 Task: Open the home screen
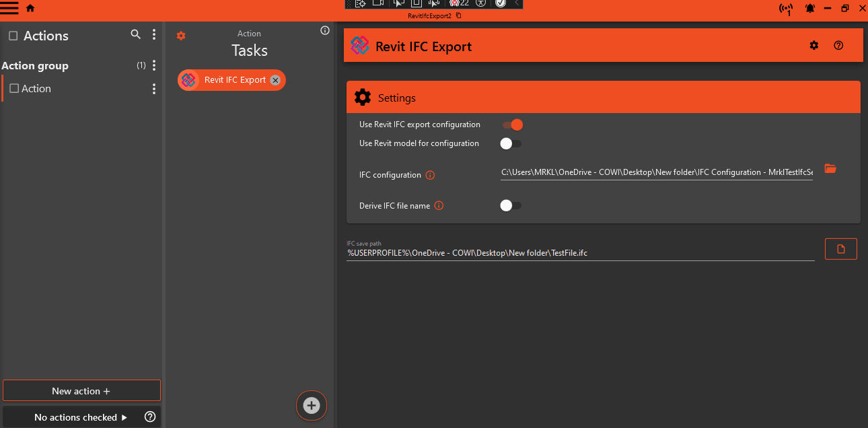tap(30, 9)
